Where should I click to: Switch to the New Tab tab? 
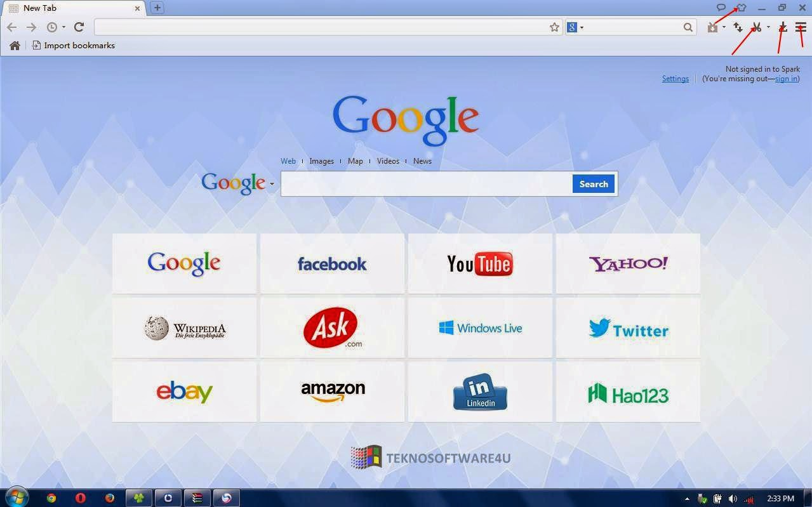74,8
